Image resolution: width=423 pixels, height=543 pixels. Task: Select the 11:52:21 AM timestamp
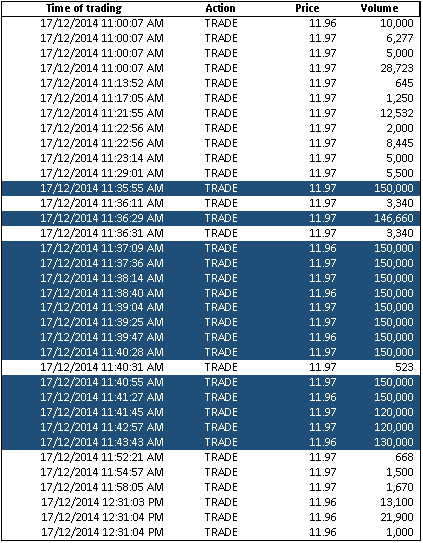(102, 457)
